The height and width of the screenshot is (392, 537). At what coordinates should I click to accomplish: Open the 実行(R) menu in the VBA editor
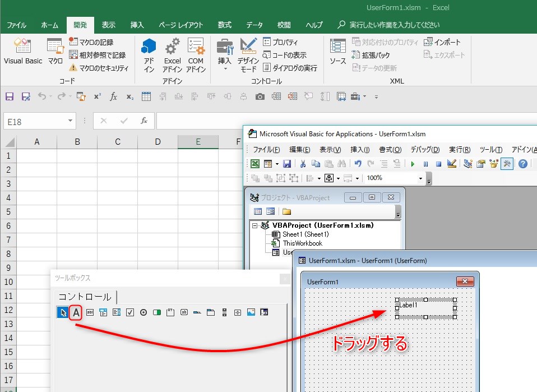pyautogui.click(x=460, y=149)
